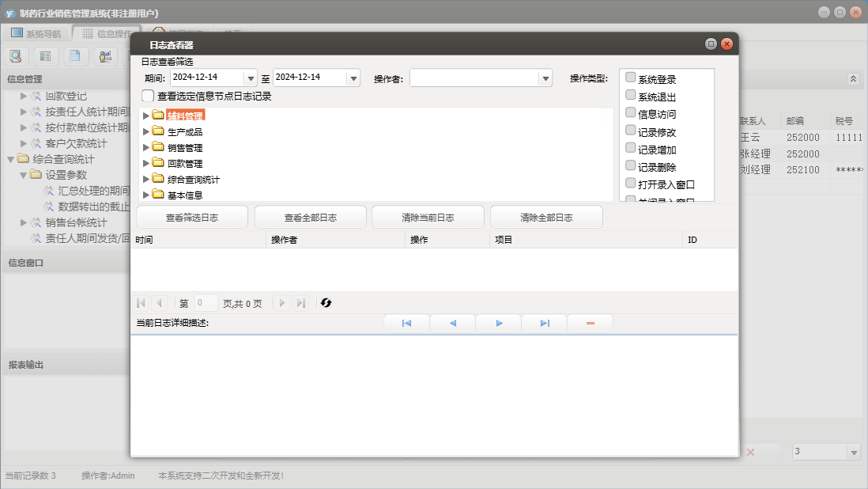Switch to the 系统导航 tab
The image size is (868, 489).
[x=36, y=33]
